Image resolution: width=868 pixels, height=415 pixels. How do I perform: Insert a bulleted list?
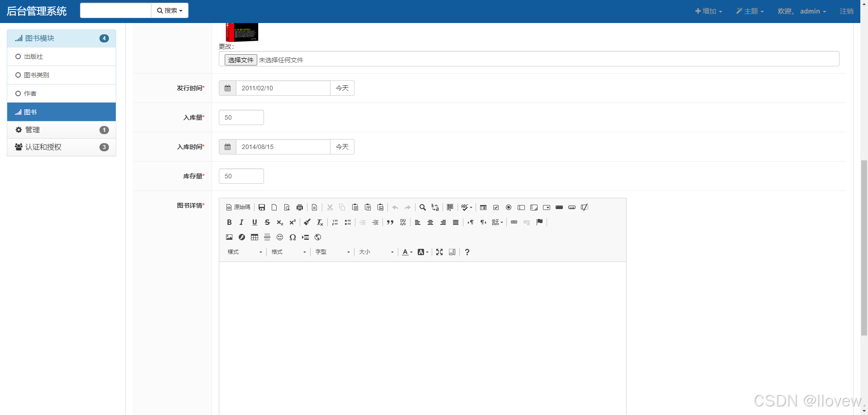(x=348, y=222)
